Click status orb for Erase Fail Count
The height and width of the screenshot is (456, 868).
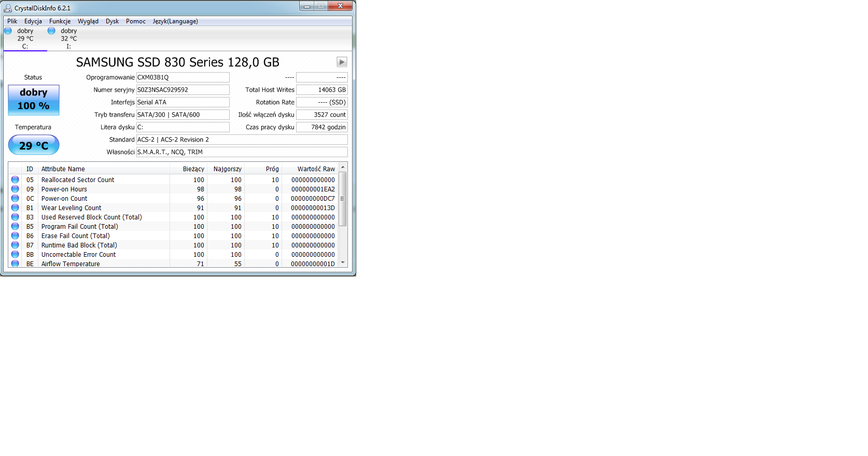tap(15, 236)
